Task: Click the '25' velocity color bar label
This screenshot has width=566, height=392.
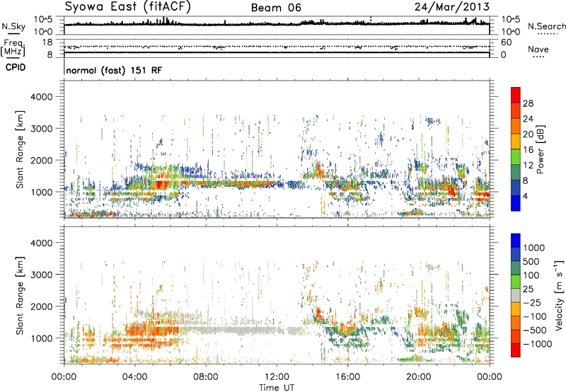Action: (x=528, y=289)
